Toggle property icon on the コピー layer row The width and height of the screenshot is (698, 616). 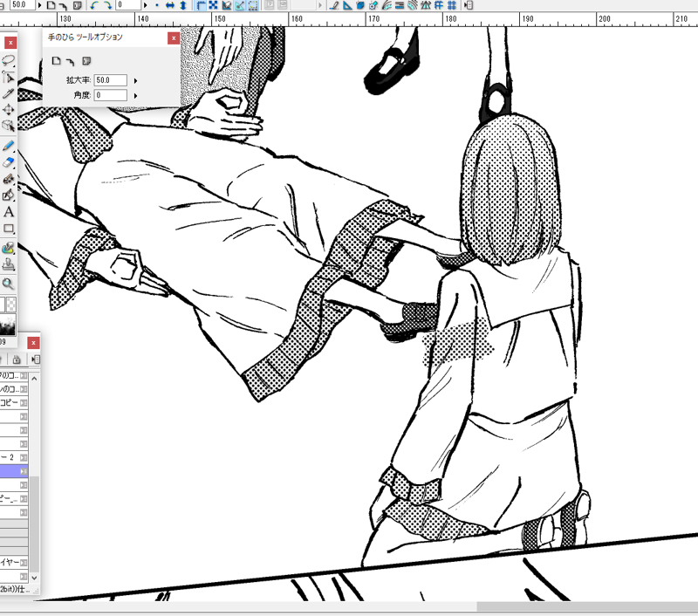click(24, 403)
